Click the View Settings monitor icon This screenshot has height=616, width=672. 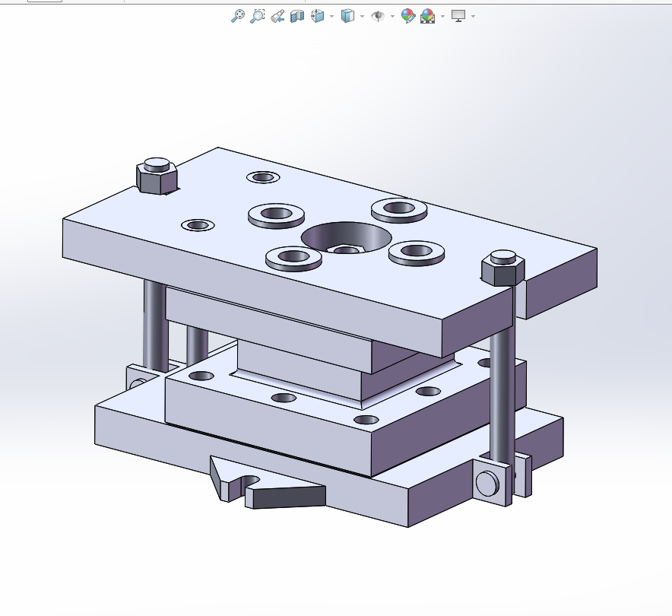[458, 16]
